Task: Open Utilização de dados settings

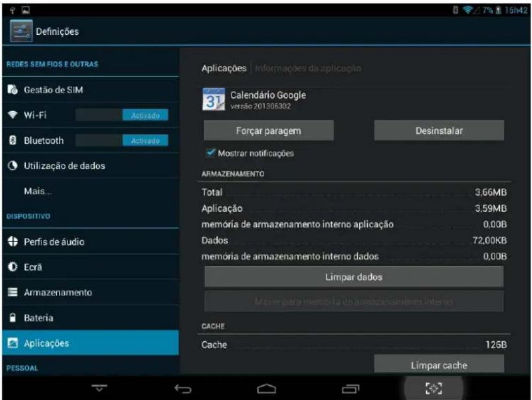Action: [x=90, y=166]
